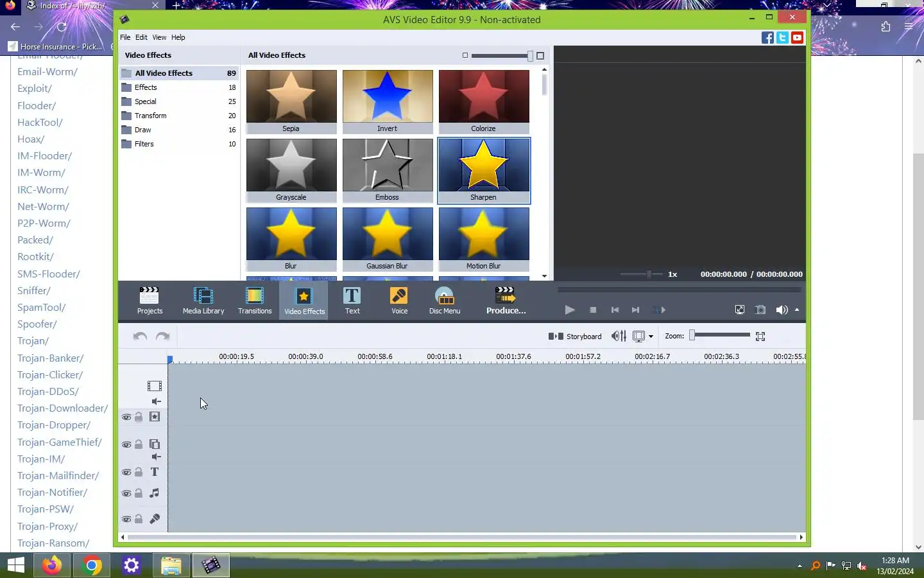Open the View menu
Viewport: 924px width, 578px height.
click(159, 37)
